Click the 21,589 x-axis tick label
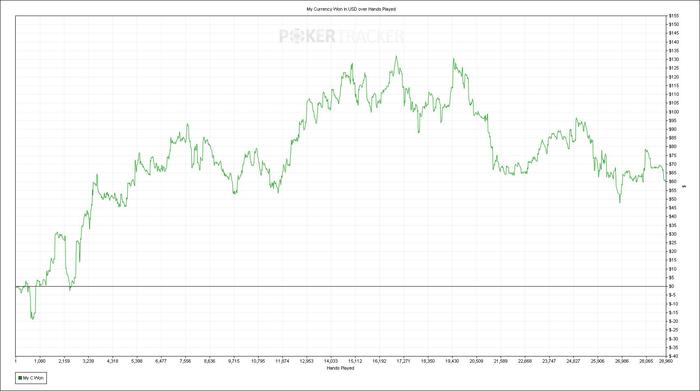The image size is (700, 391). click(x=500, y=361)
